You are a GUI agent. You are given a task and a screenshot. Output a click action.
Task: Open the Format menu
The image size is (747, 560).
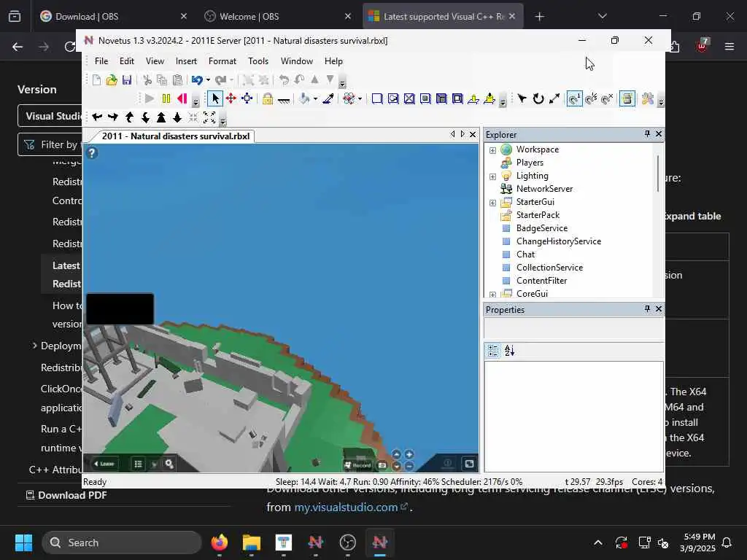(222, 61)
